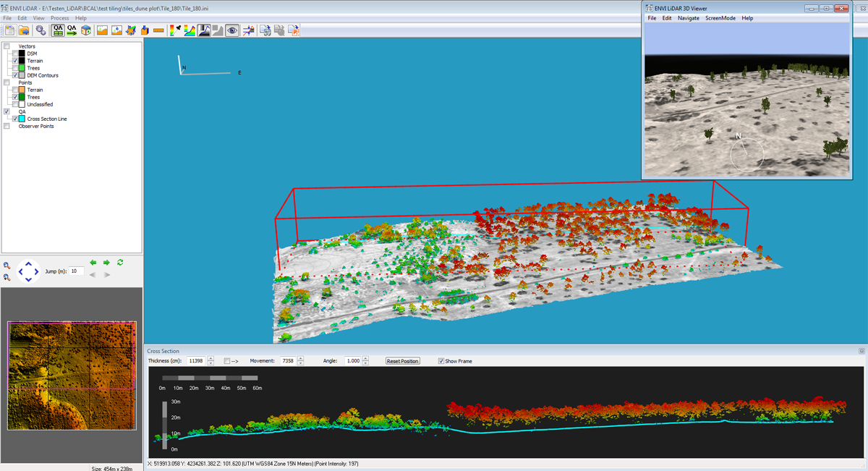Decrease Angle value with down stepper

367,363
